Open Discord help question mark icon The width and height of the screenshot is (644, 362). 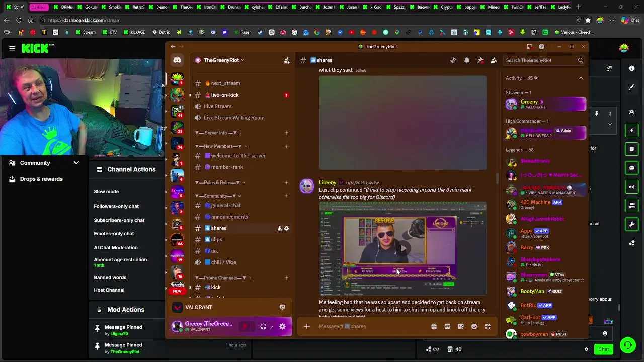(541, 46)
